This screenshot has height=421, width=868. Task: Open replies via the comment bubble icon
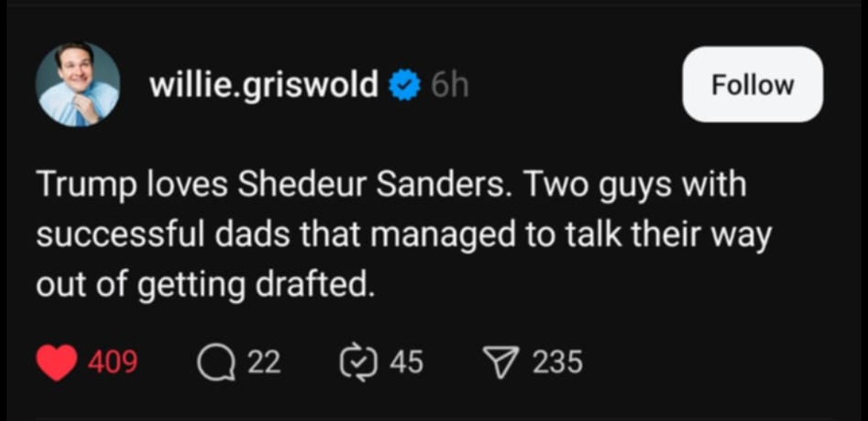point(215,362)
